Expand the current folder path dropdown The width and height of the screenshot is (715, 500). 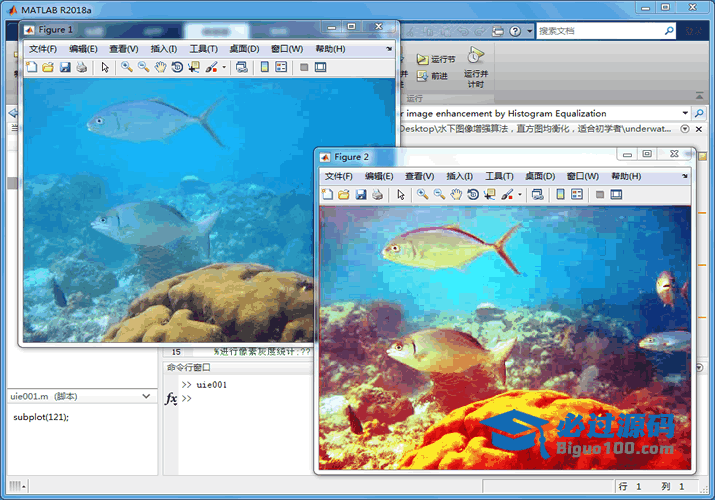tap(685, 113)
